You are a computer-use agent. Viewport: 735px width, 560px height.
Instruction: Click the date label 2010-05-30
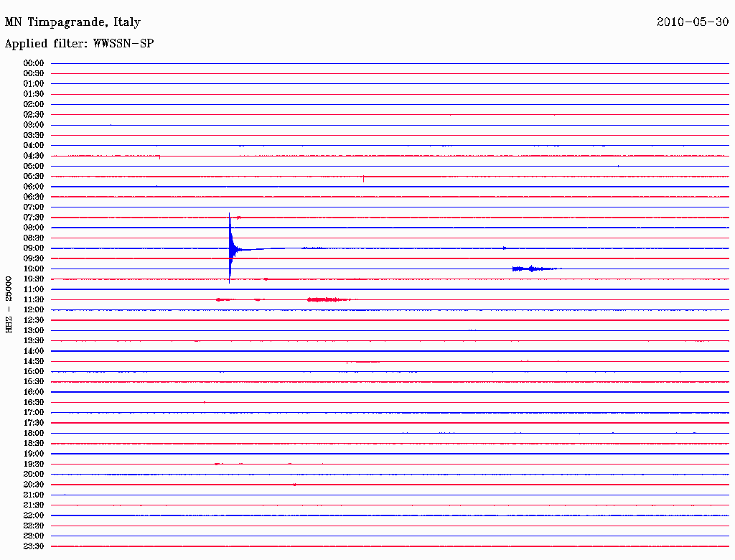coord(693,22)
